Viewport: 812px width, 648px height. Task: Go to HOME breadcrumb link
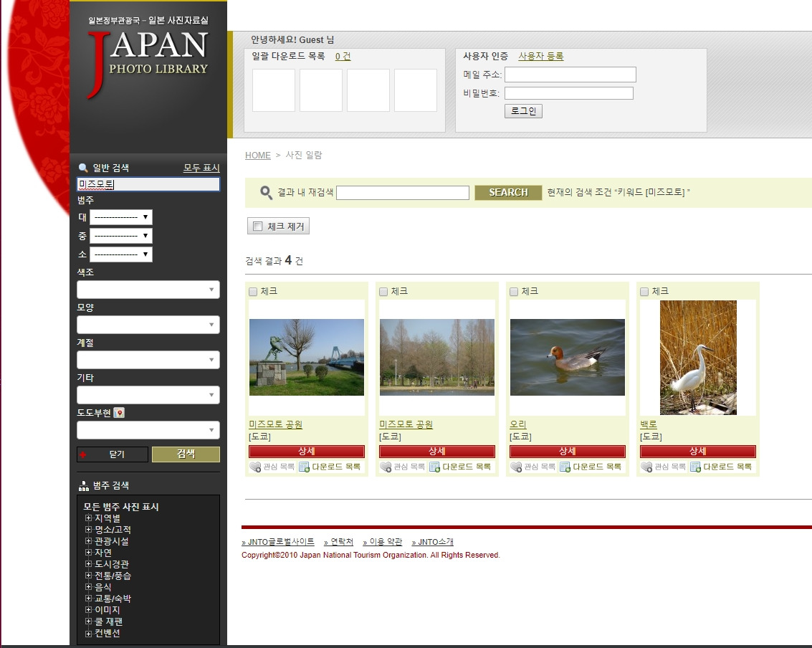tap(258, 156)
